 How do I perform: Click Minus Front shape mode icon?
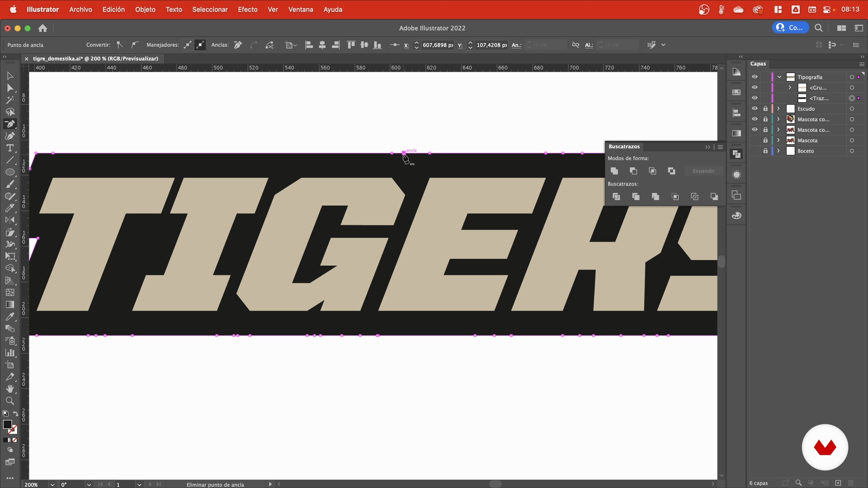tap(633, 171)
